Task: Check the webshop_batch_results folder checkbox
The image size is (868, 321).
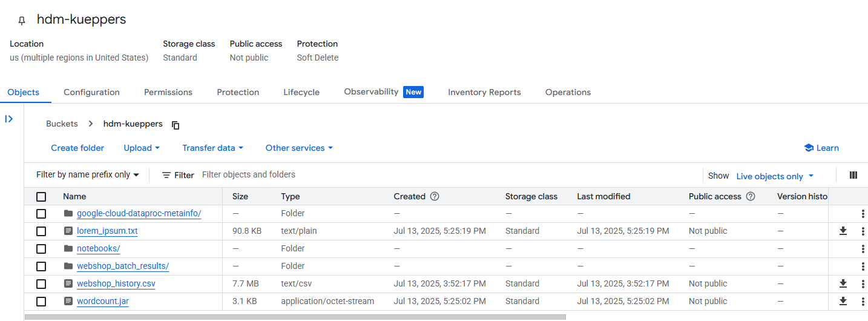Action: coord(41,266)
